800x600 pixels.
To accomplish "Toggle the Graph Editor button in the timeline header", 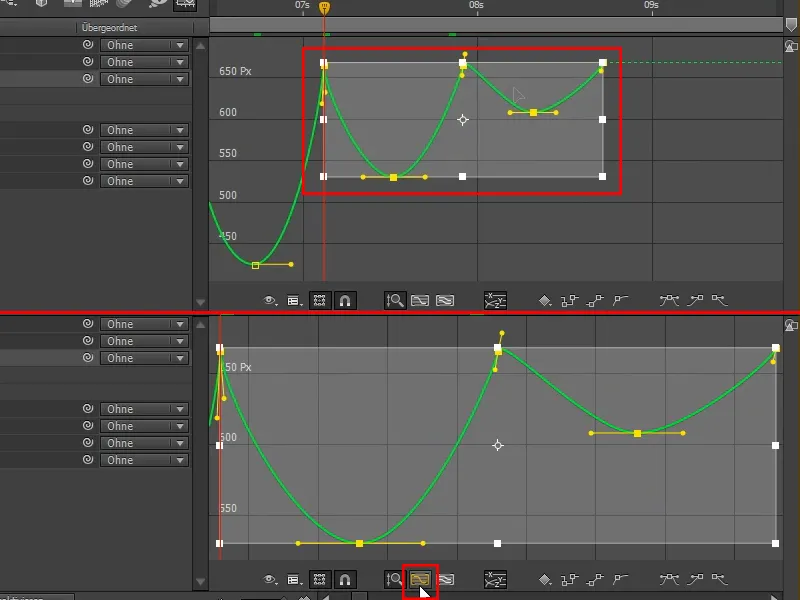I will [x=185, y=5].
